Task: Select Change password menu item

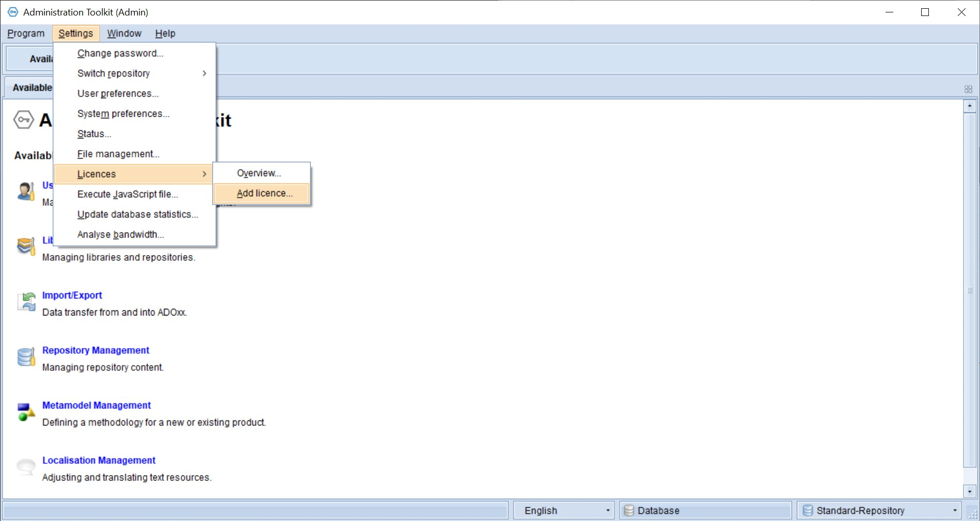Action: pos(120,53)
